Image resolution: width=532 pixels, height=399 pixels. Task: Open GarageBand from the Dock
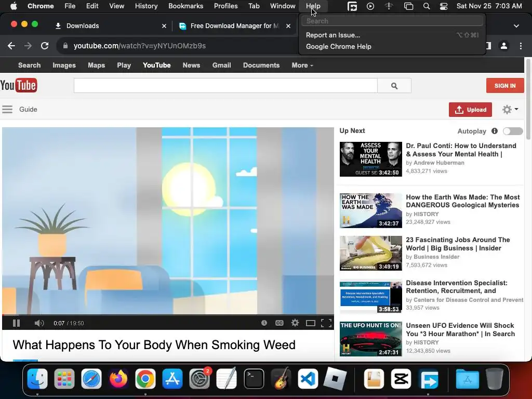coord(281,379)
